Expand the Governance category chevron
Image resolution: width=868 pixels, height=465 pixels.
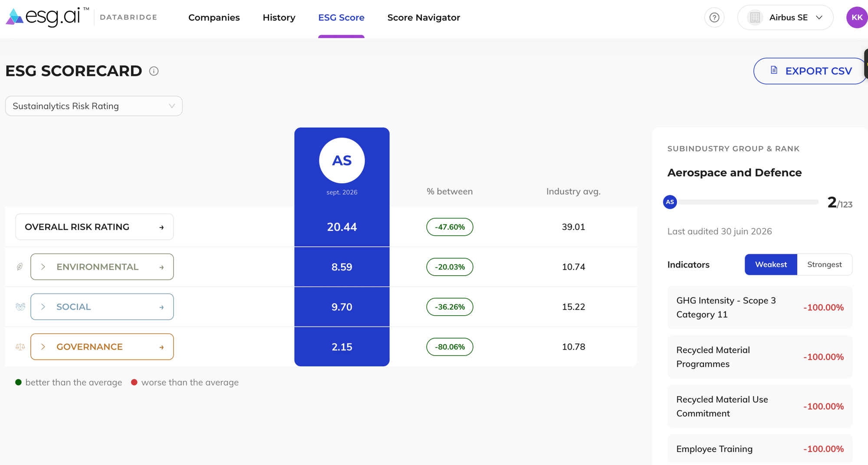[x=43, y=346]
